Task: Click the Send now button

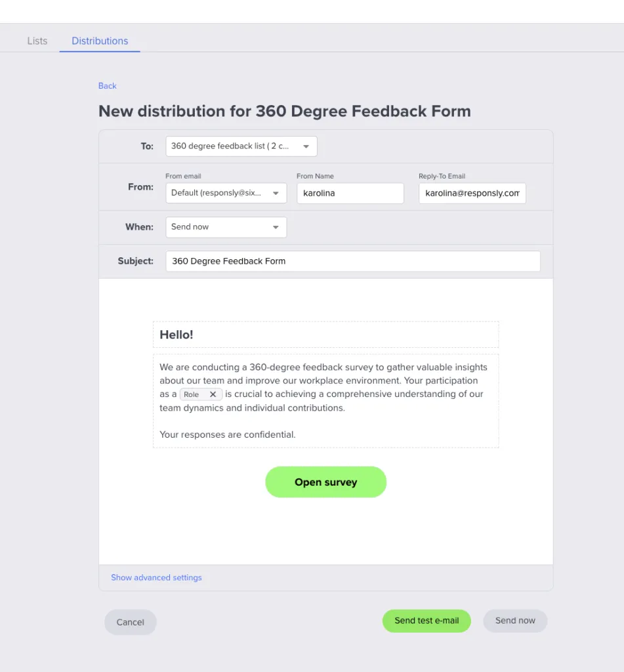Action: (x=515, y=621)
